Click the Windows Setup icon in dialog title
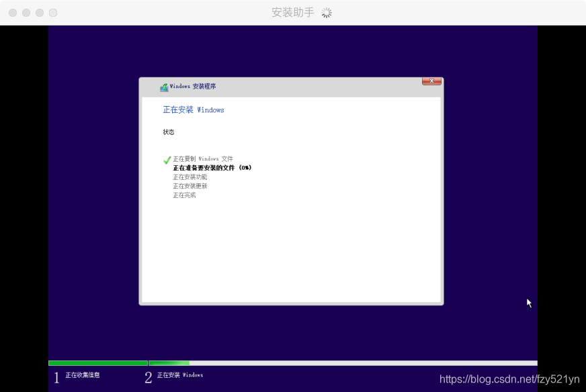The height and width of the screenshot is (392, 586). (x=164, y=87)
